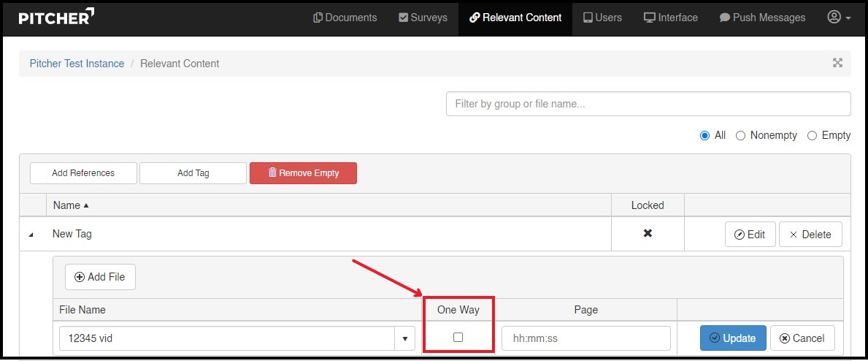
Task: Open Push Messages tab
Action: click(762, 18)
